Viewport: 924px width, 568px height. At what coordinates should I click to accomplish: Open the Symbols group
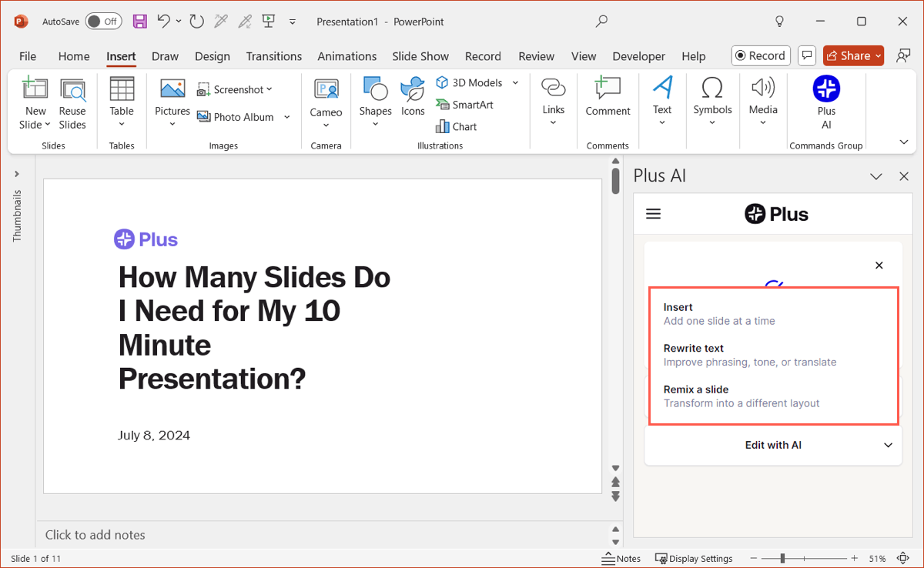[712, 102]
